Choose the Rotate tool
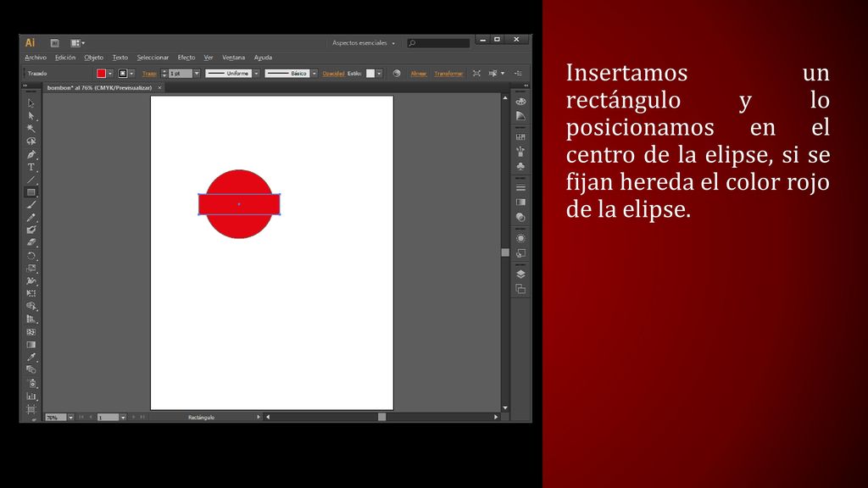This screenshot has width=868, height=488. click(x=31, y=256)
